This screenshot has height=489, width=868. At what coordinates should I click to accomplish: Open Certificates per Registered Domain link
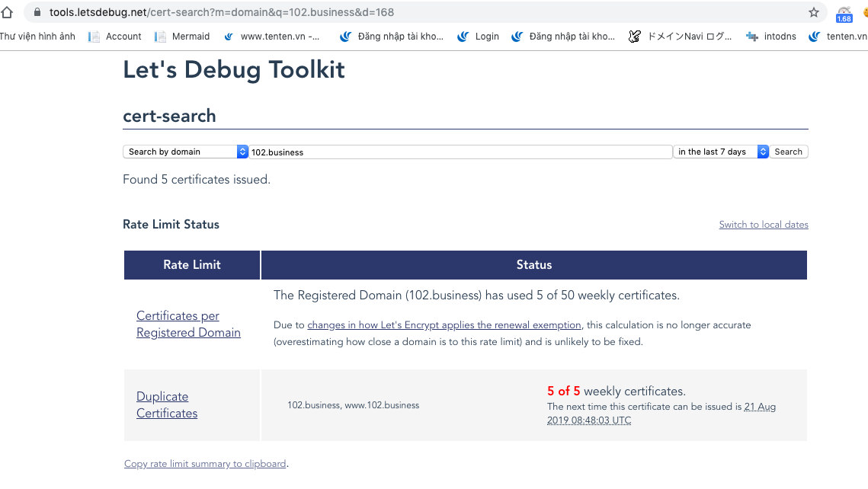(x=188, y=324)
